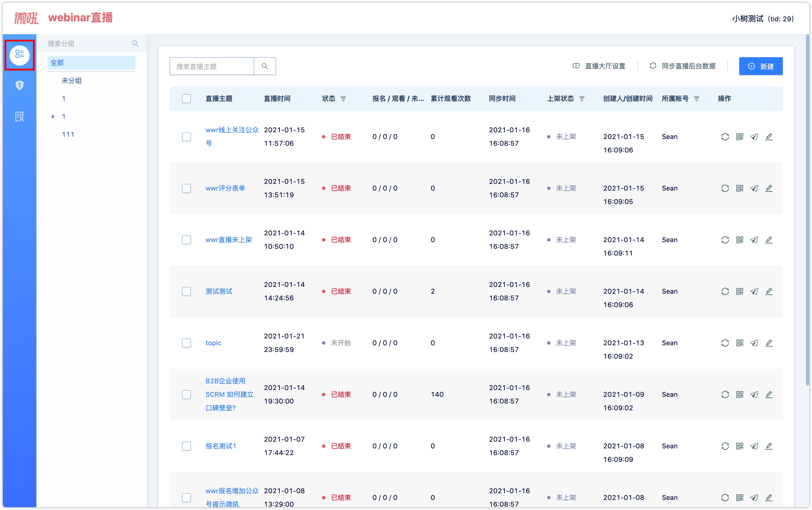Edit the wwr评分表单 row
This screenshot has width=812, height=510.
tap(769, 188)
